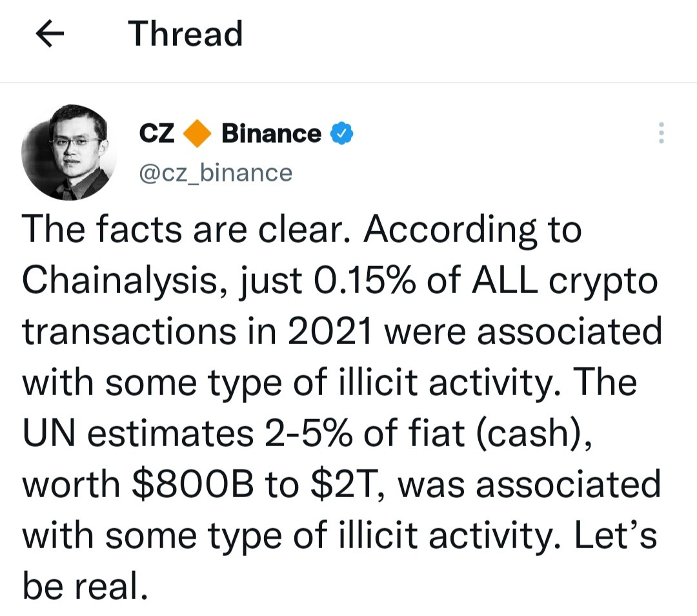Open CZ's profile picture avatar

[68, 152]
